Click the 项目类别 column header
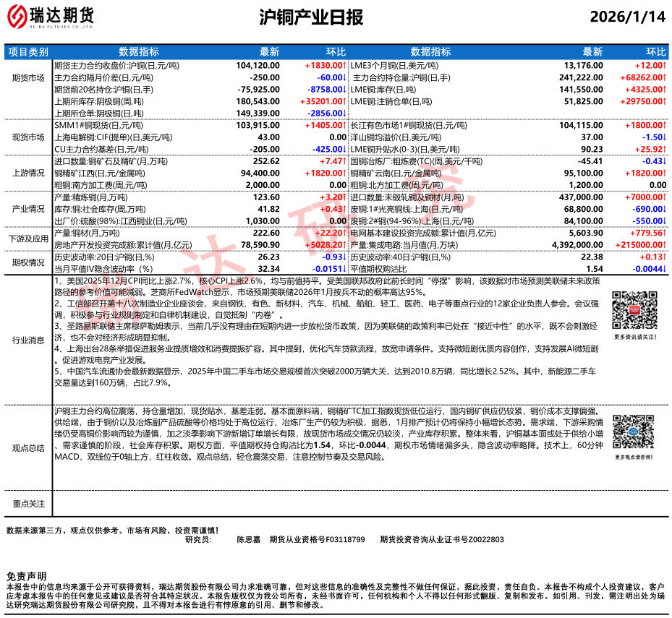 point(28,52)
